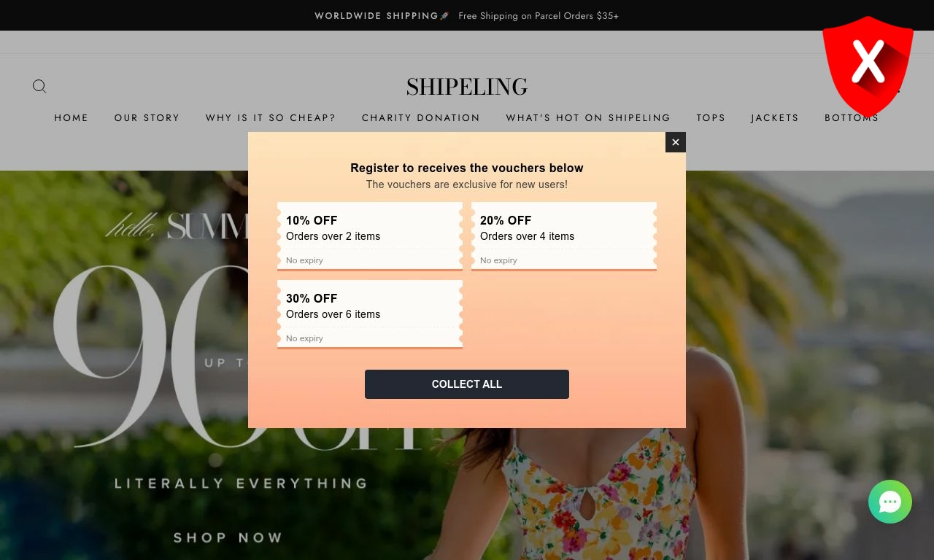Screen dimensions: 934x560
Task: Open the OUR STORY page
Action: [147, 117]
